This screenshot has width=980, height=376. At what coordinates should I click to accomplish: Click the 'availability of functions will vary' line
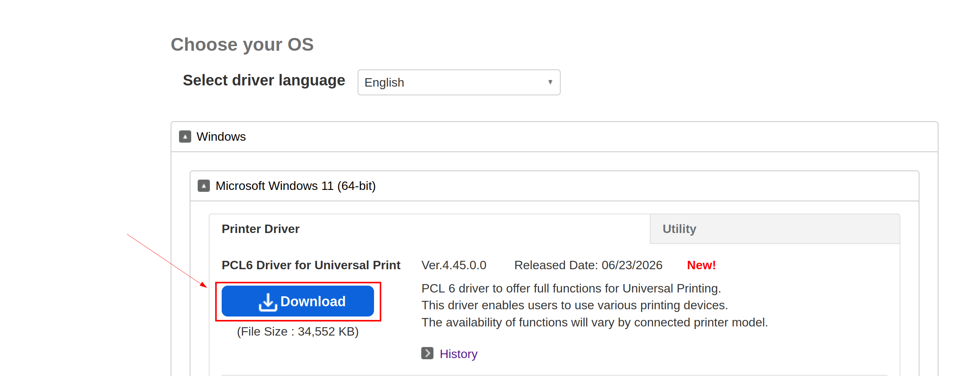point(595,322)
